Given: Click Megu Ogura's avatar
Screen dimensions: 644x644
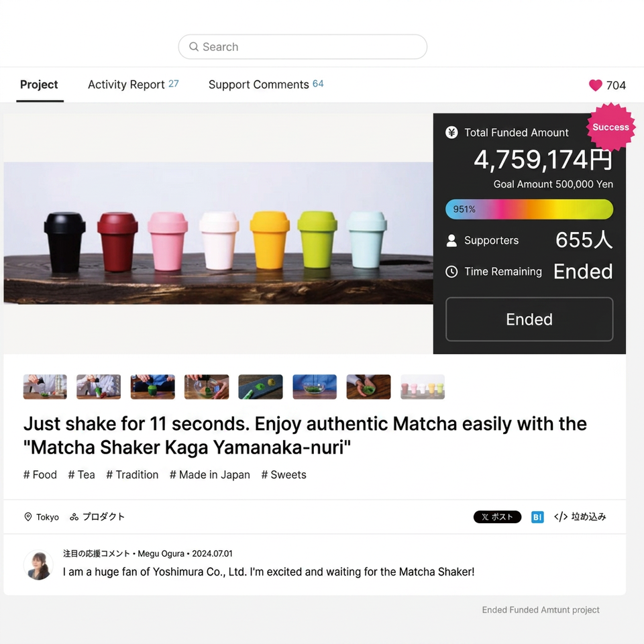Looking at the screenshot, I should click(x=38, y=565).
